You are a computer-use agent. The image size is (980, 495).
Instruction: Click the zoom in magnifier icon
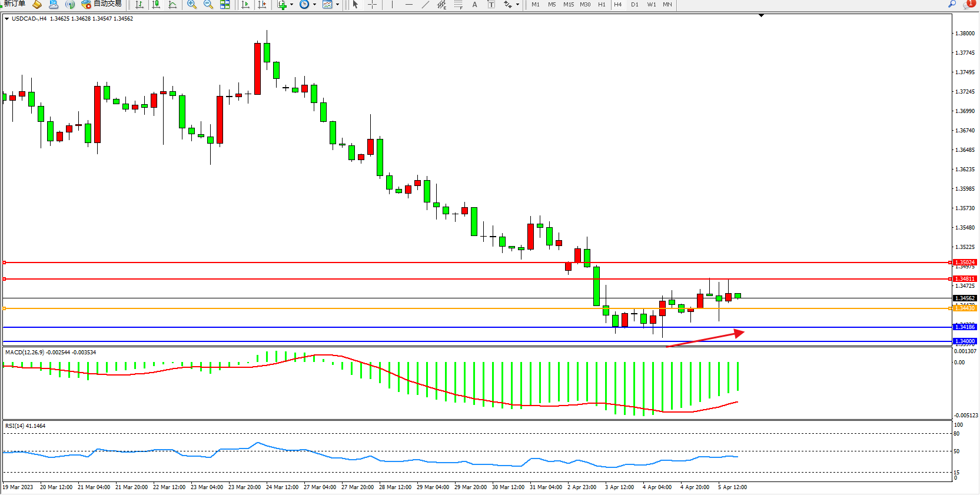(192, 5)
